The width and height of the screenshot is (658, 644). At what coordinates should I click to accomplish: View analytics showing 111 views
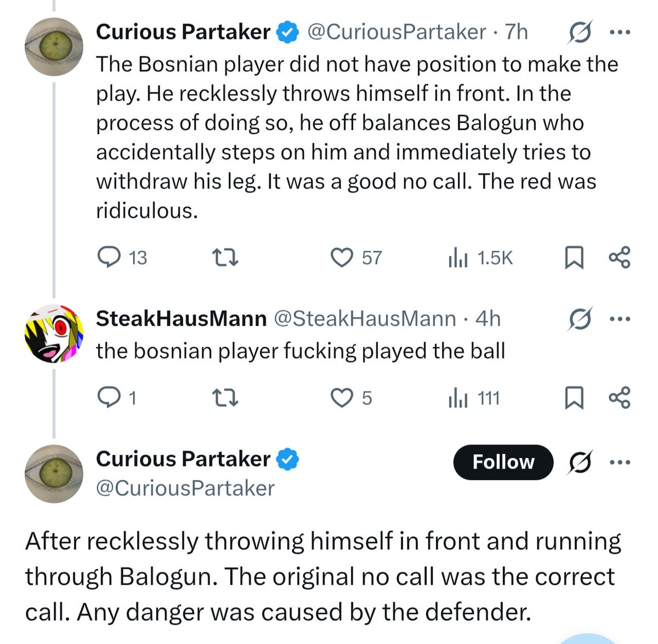[x=474, y=398]
